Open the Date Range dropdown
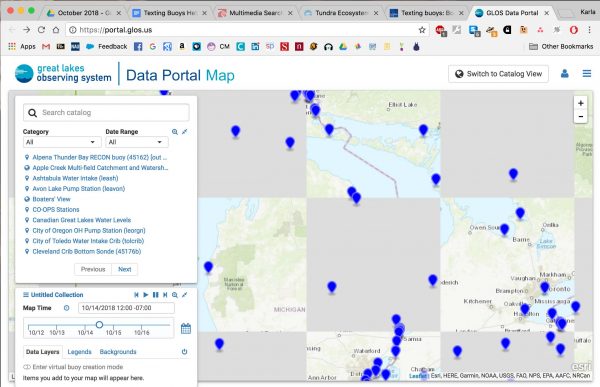The image size is (600, 387). click(137, 142)
